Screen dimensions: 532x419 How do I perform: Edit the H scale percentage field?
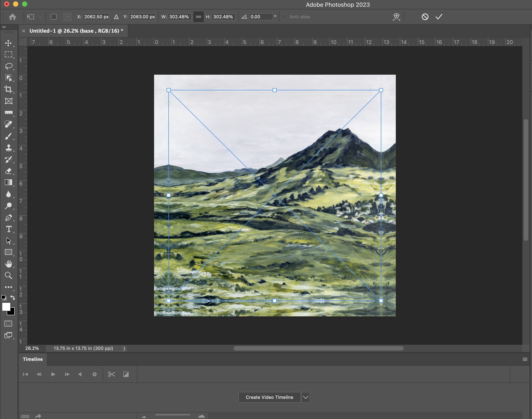224,17
